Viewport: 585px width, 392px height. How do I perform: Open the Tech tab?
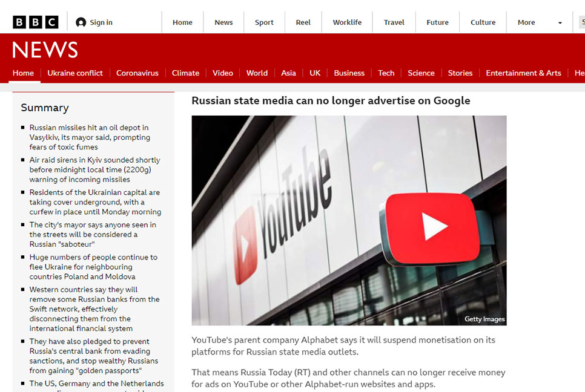[x=386, y=73]
